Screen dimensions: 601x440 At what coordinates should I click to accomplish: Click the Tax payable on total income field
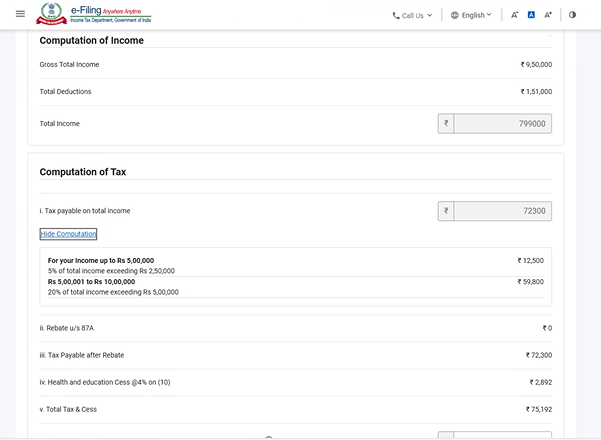coord(502,211)
